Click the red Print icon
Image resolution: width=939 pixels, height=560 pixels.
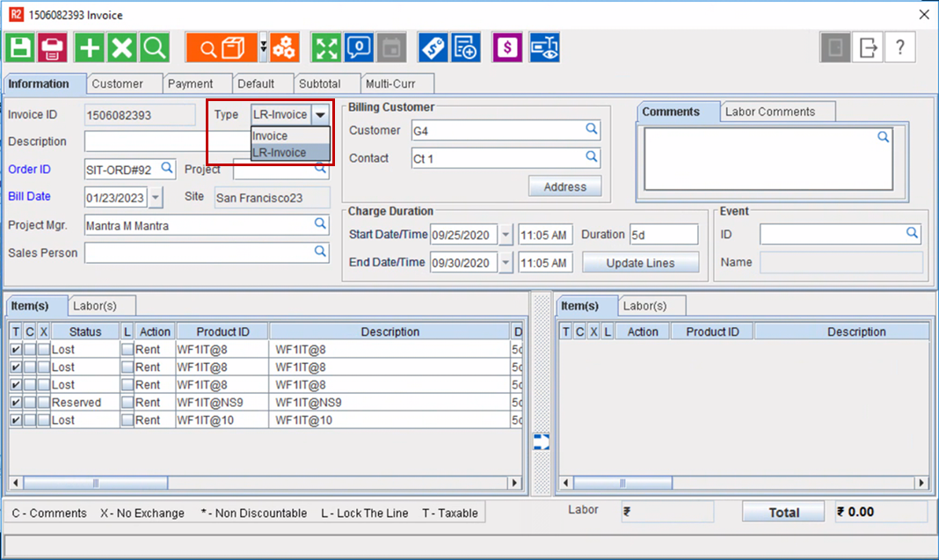coord(53,47)
